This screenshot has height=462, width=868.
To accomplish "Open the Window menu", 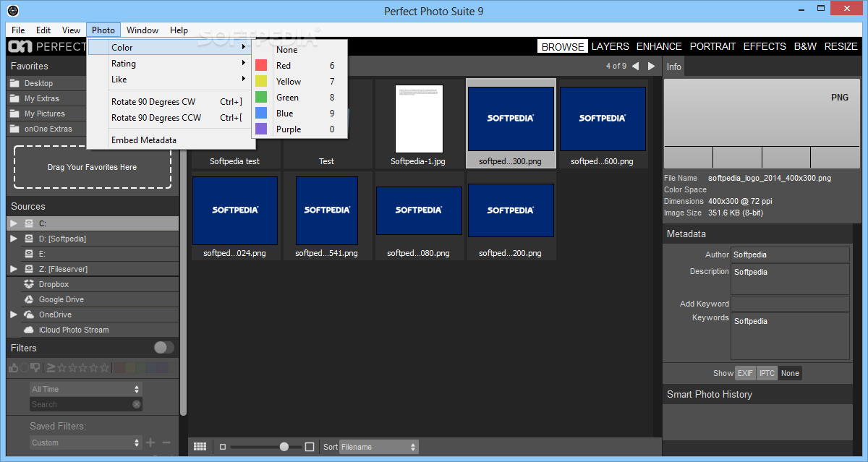I will (x=142, y=30).
